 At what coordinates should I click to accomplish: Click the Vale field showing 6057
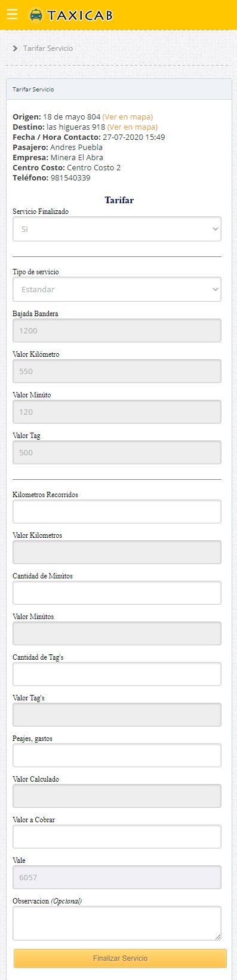coord(117,877)
